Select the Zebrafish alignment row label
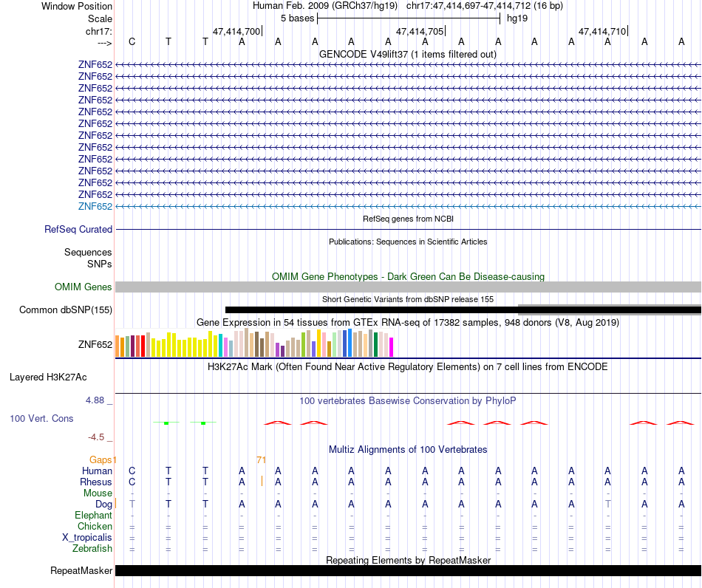The image size is (702, 588). coord(92,548)
